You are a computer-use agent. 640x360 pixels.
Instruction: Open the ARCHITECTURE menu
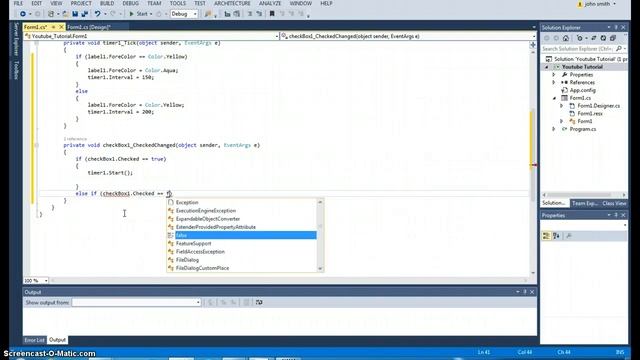(232, 3)
